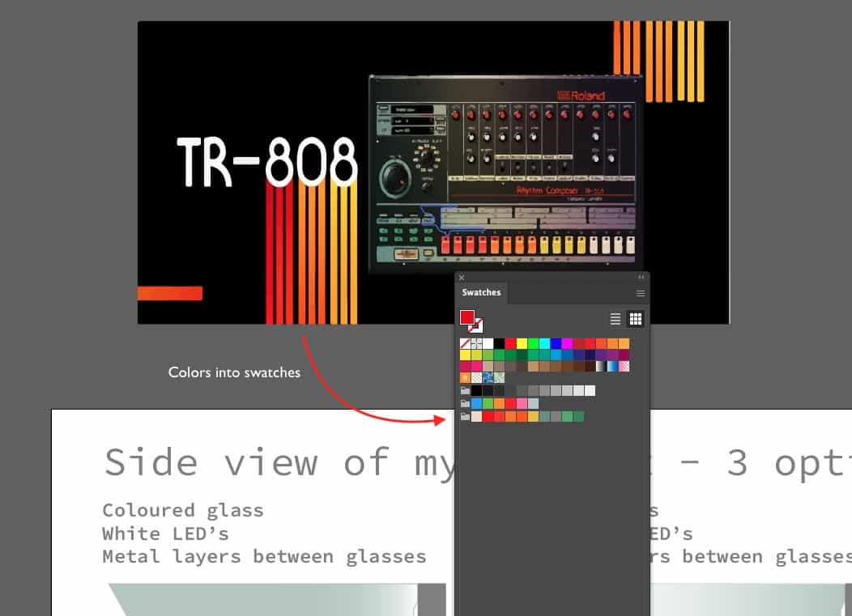The image size is (852, 616).
Task: Select the brights color group folder icon
Action: 465,404
